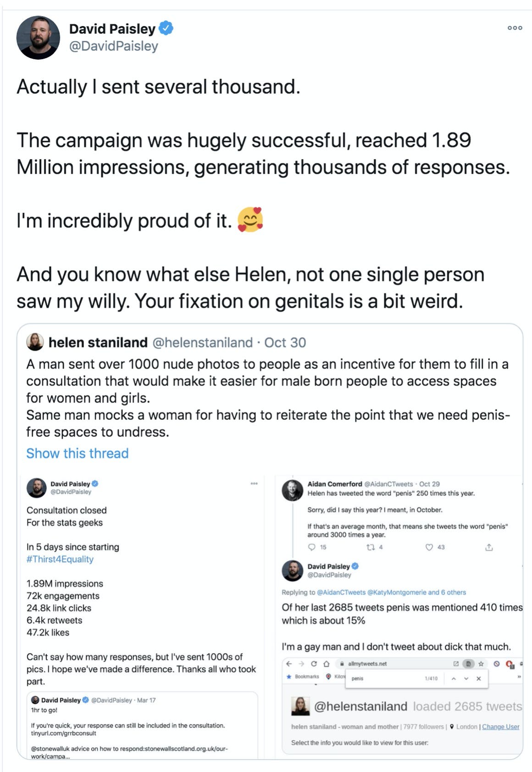Go to previous find result with up chevron

(453, 678)
